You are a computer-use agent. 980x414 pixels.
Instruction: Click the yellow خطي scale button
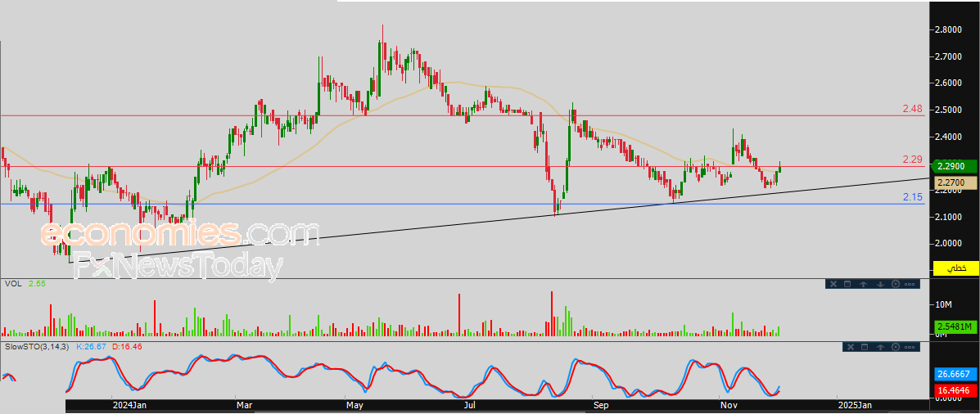click(955, 268)
